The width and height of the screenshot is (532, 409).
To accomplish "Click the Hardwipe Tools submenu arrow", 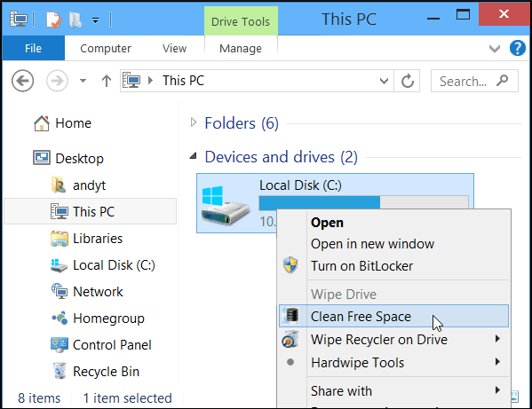I will point(497,362).
